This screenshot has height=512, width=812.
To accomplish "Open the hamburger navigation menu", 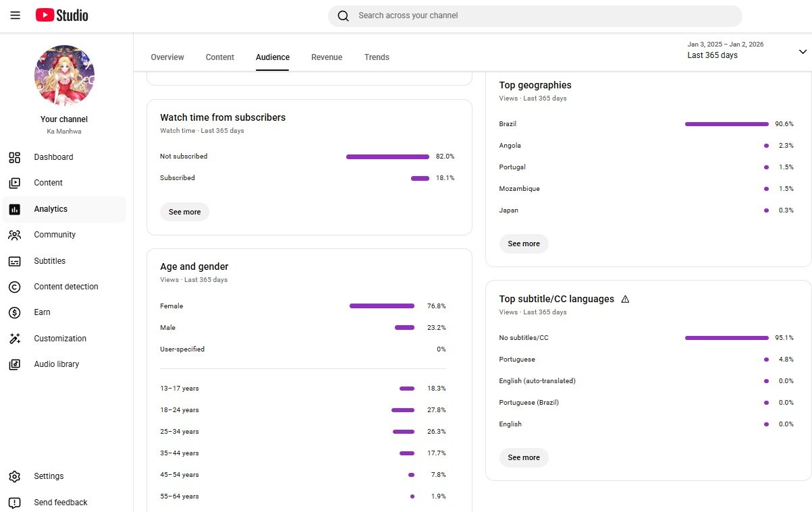I will 16,16.
